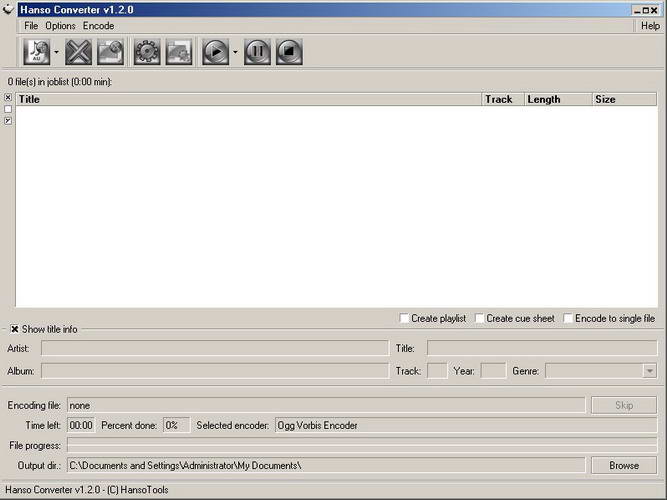This screenshot has width=667, height=500.
Task: Click the Artist input field
Action: [215, 348]
